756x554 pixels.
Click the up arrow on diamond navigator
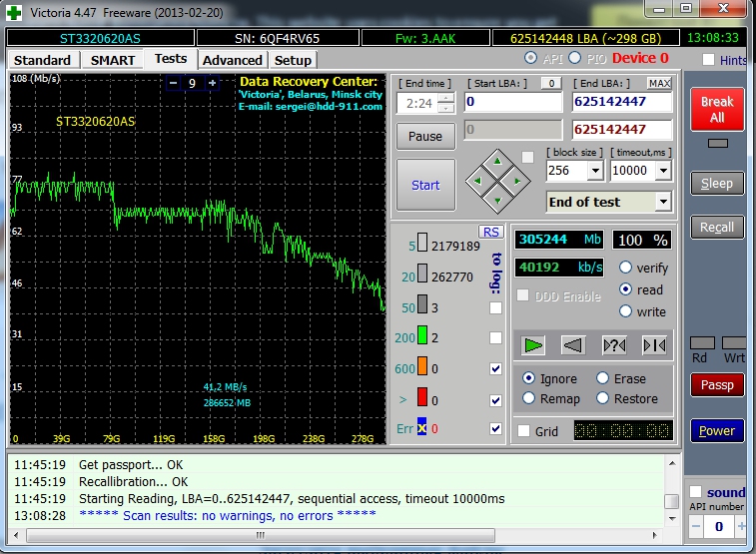pos(496,162)
